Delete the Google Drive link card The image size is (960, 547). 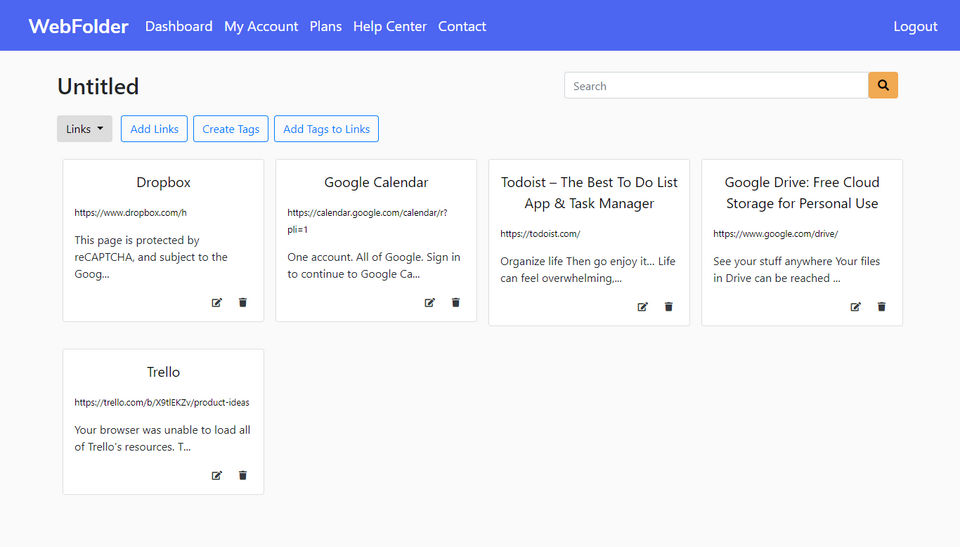click(x=882, y=307)
